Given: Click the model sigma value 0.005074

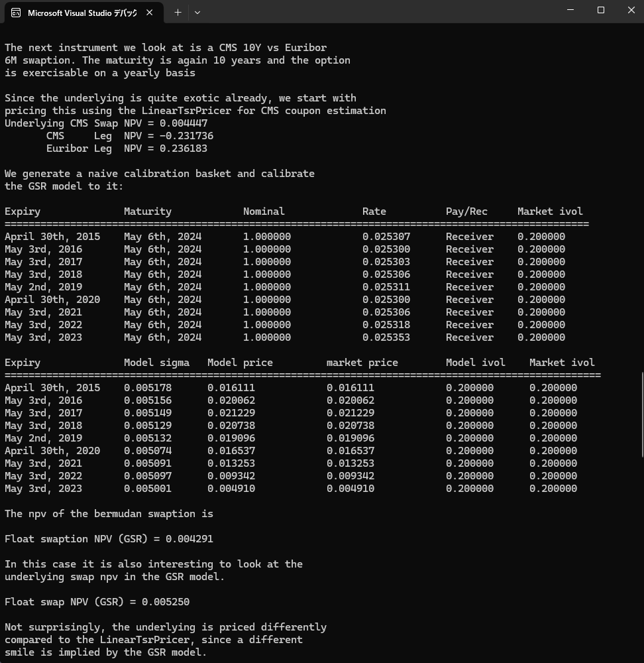Looking at the screenshot, I should tap(148, 451).
